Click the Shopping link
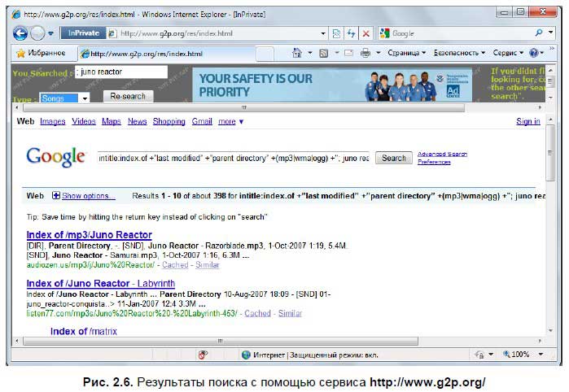The image size is (569, 392). click(169, 121)
